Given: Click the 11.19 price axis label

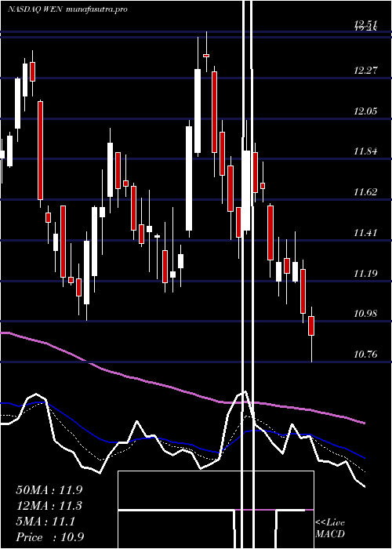Looking at the screenshot, I should (366, 273).
